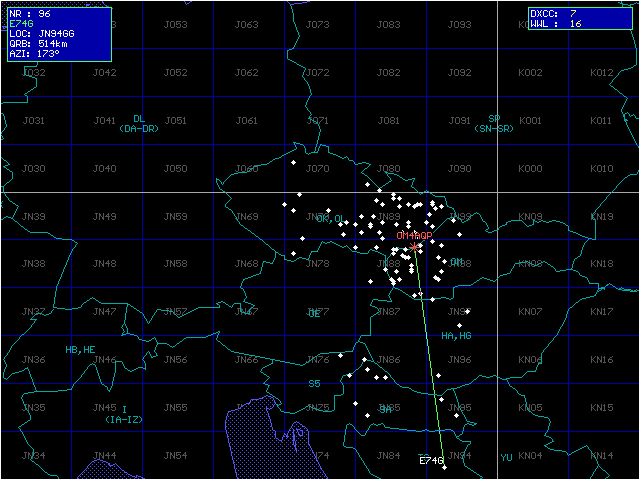Select the DL (DA-DR) country label
The image size is (640, 480).
click(x=138, y=124)
